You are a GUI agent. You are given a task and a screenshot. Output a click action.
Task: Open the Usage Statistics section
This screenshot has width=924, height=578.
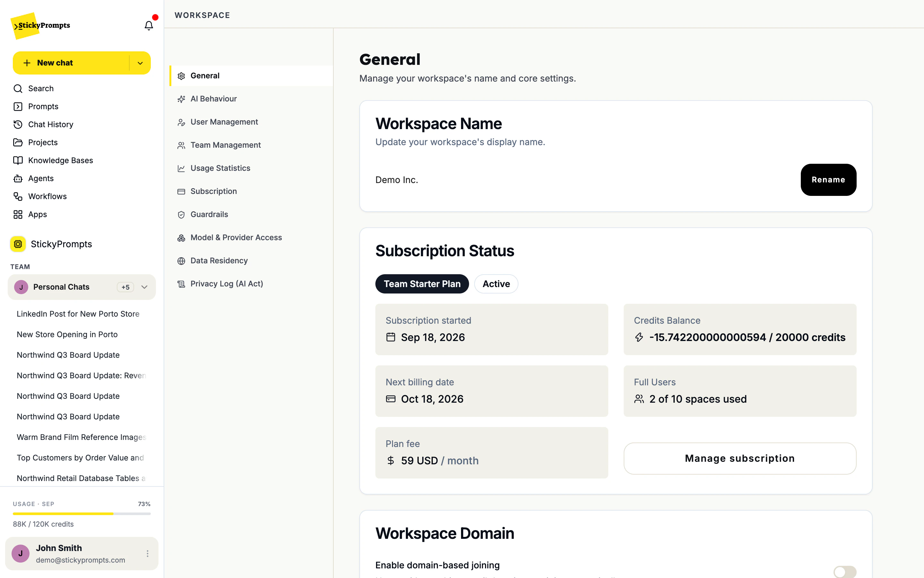click(251, 168)
